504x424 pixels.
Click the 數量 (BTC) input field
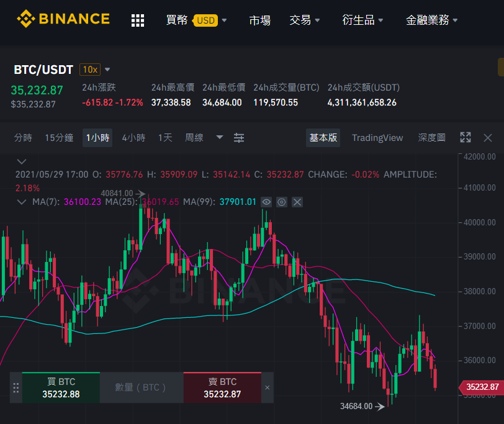(x=142, y=387)
